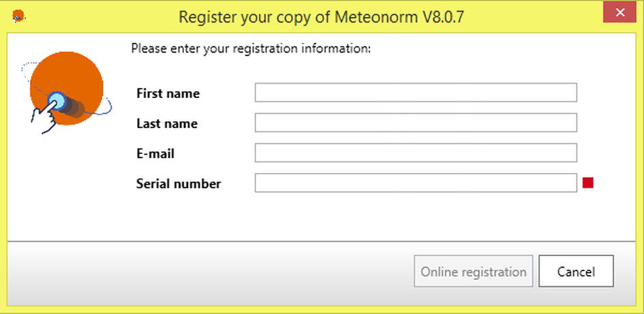
Task: Close the registration dialog window
Action: pyautogui.click(x=620, y=13)
